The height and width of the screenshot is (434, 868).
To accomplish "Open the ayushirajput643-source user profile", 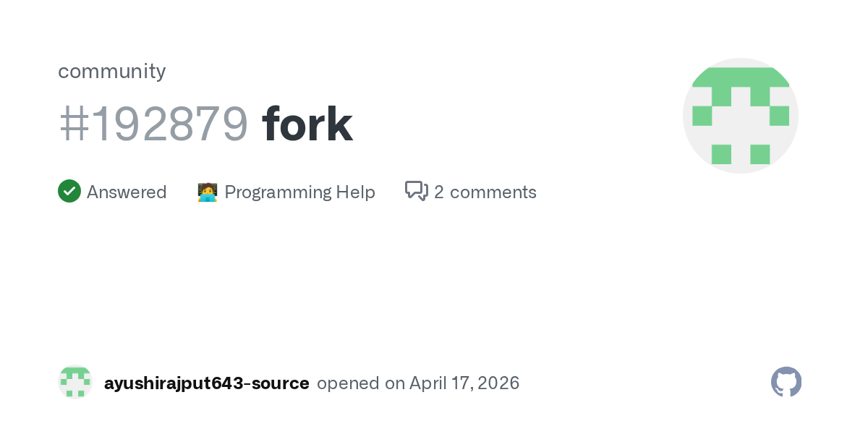I will (x=206, y=383).
